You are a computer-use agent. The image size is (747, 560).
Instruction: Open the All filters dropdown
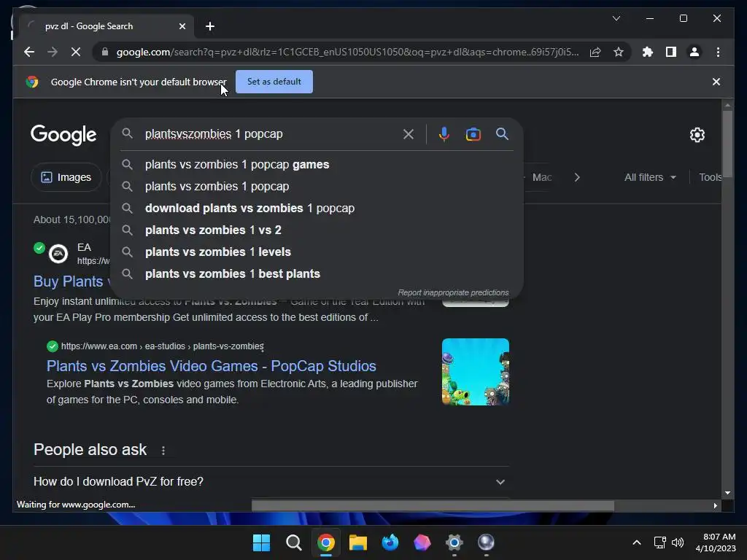pos(650,177)
